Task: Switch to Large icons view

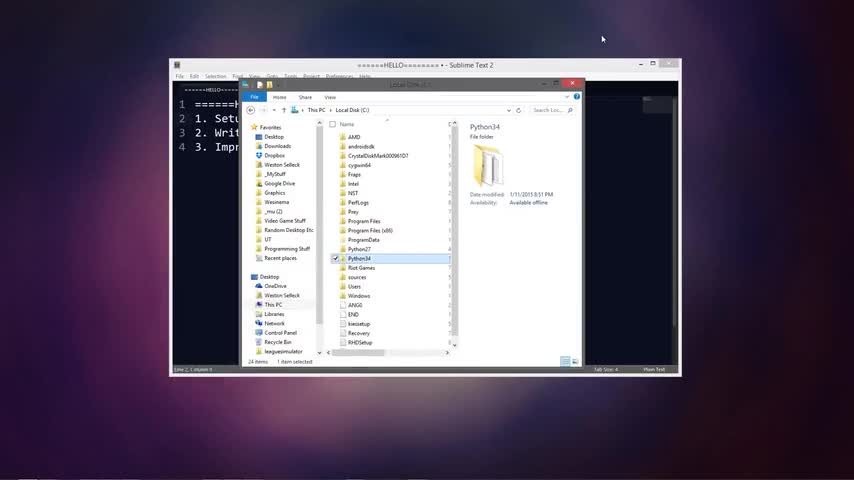Action: coord(575,361)
